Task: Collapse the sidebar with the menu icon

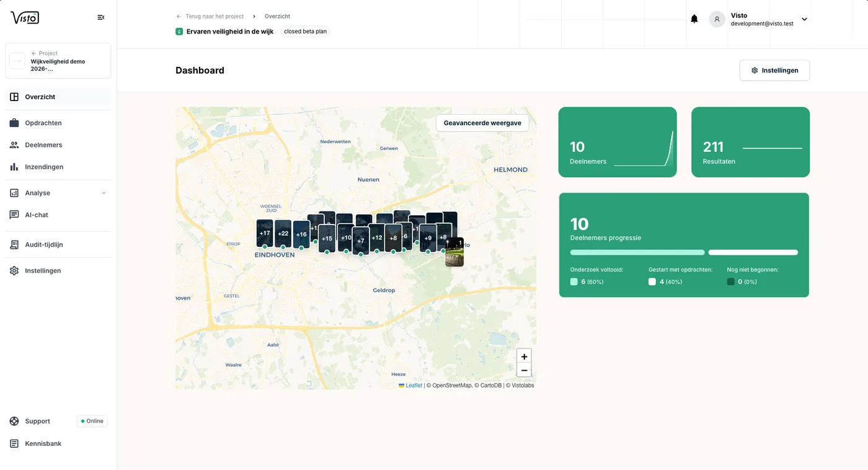Action: (101, 17)
